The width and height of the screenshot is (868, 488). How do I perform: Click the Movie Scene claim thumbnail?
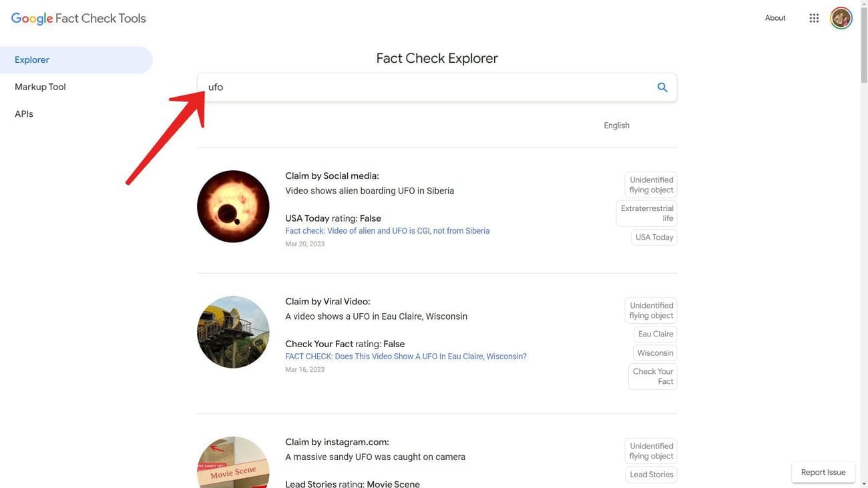click(233, 463)
